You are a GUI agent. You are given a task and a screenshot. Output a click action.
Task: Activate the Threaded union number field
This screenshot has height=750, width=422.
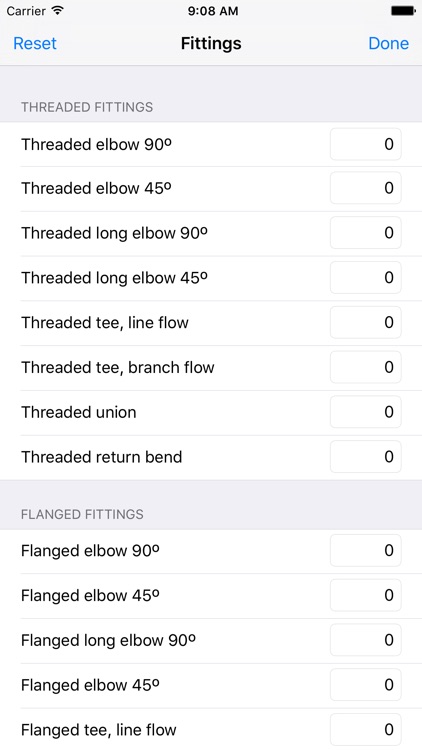pyautogui.click(x=366, y=412)
